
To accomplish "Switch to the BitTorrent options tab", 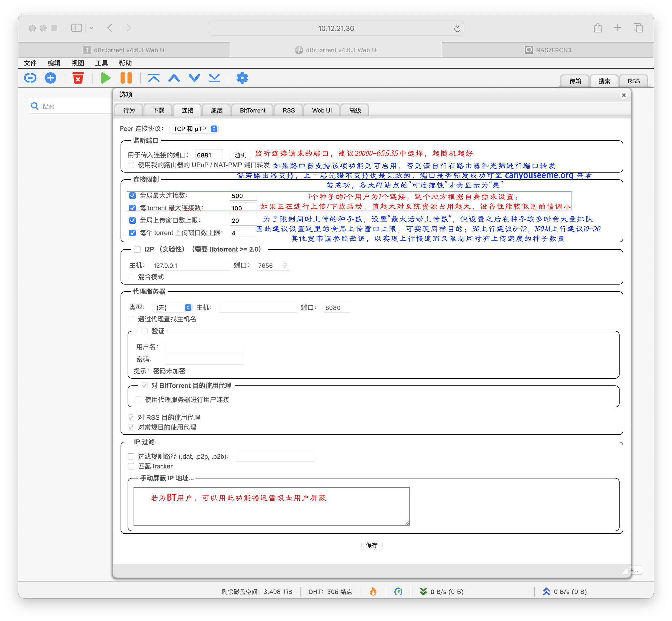I will [x=252, y=111].
